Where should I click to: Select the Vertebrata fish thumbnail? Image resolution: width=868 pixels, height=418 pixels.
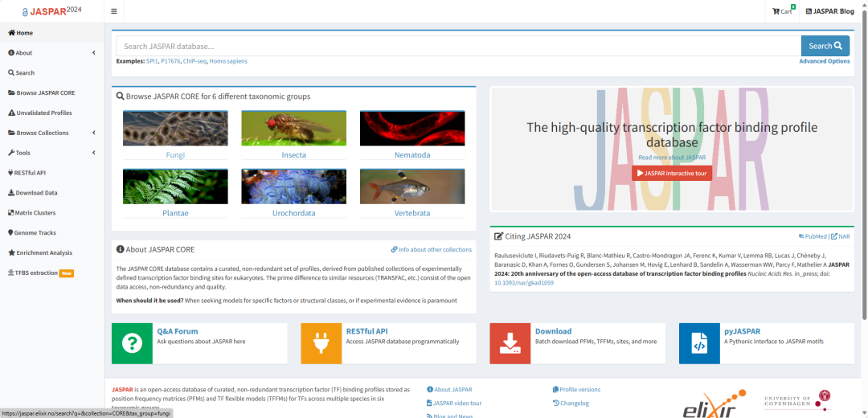coord(412,186)
